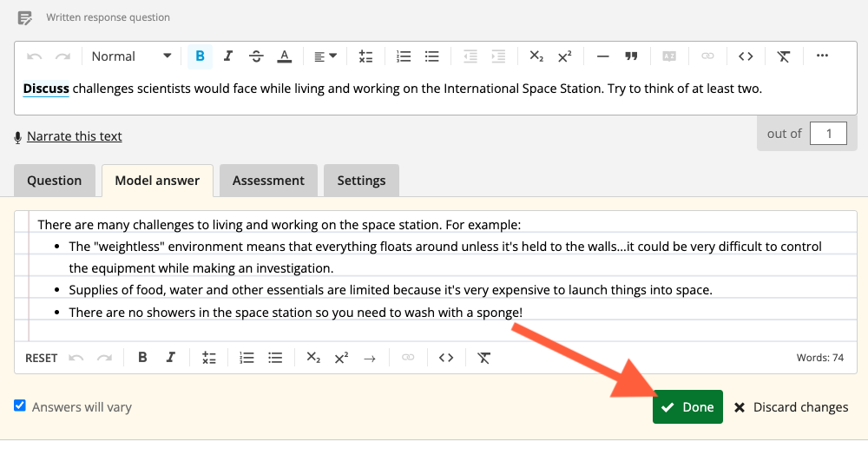
Task: Italicize text in model answer toolbar
Action: pos(170,358)
